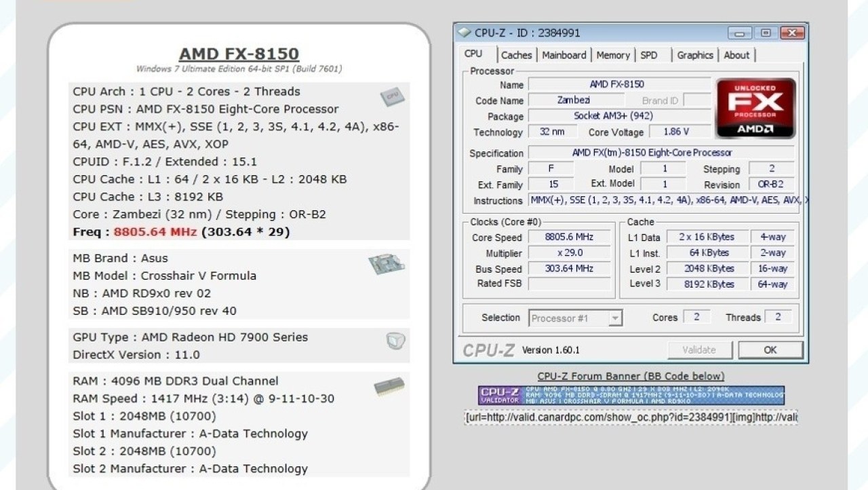Click the Core Voltage value 1.86 V
Screen dimensions: 868x490
tap(677, 132)
